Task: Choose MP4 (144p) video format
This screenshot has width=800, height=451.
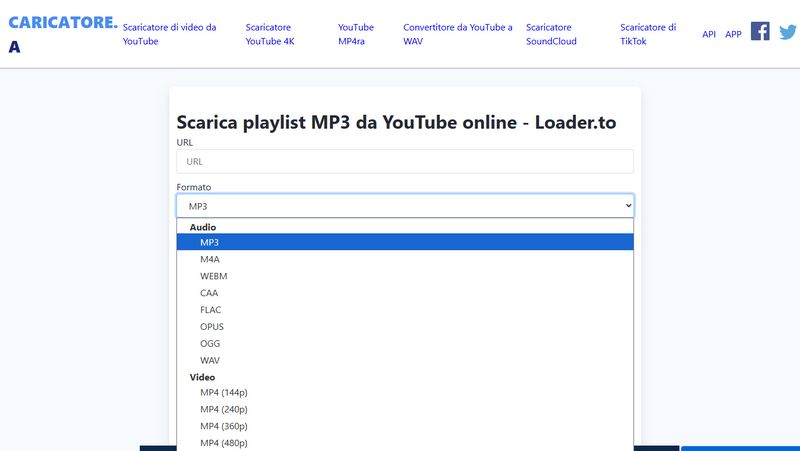Action: [x=405, y=392]
